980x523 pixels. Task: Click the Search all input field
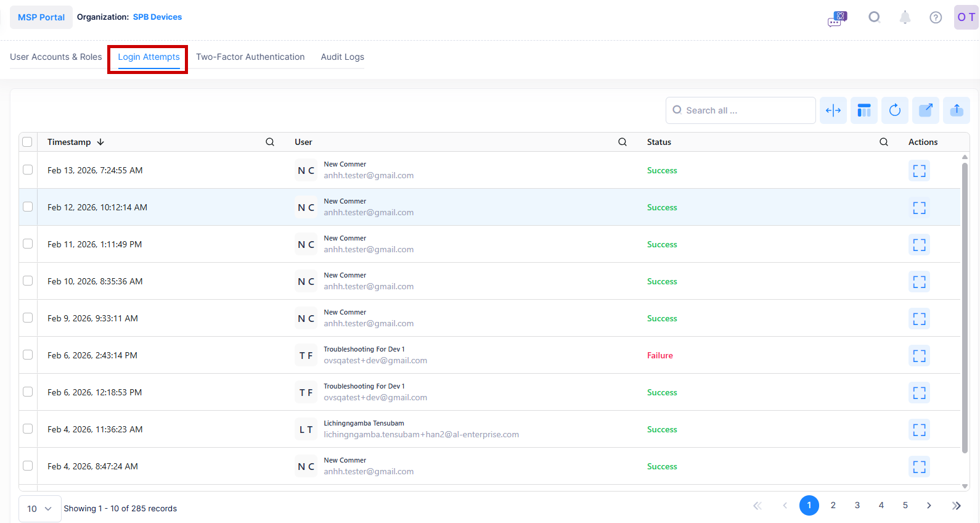click(746, 110)
